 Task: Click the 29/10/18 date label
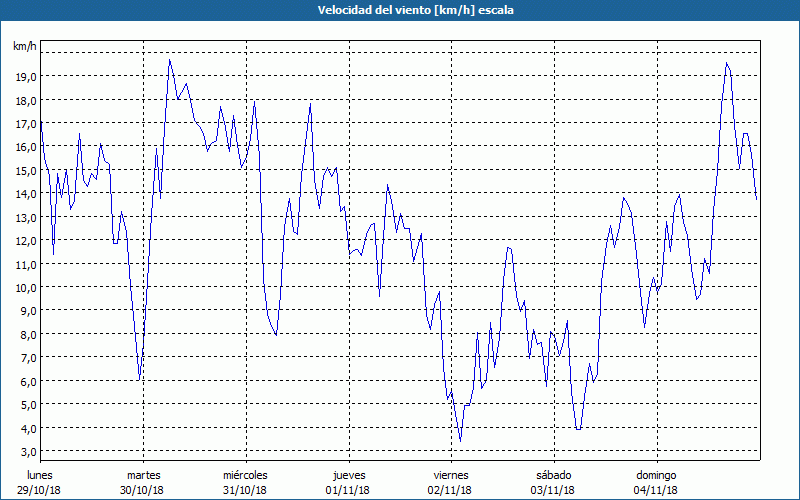pos(40,490)
